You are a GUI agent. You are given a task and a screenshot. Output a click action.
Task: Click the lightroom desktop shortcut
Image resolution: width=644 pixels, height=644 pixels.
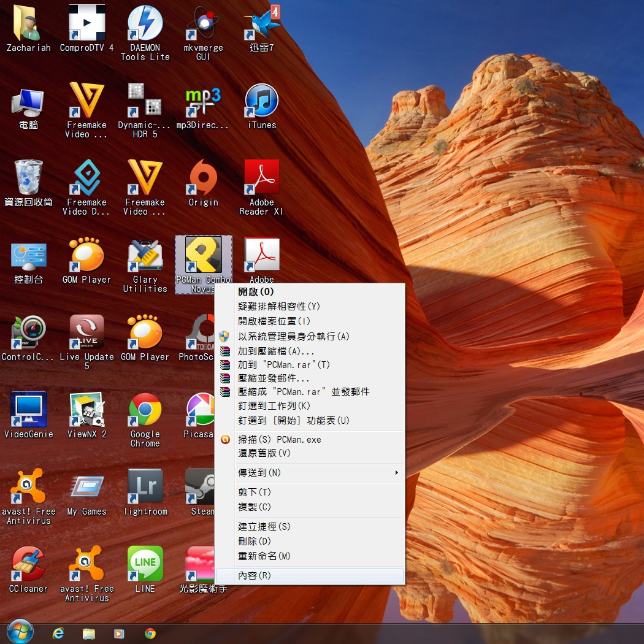(145, 492)
